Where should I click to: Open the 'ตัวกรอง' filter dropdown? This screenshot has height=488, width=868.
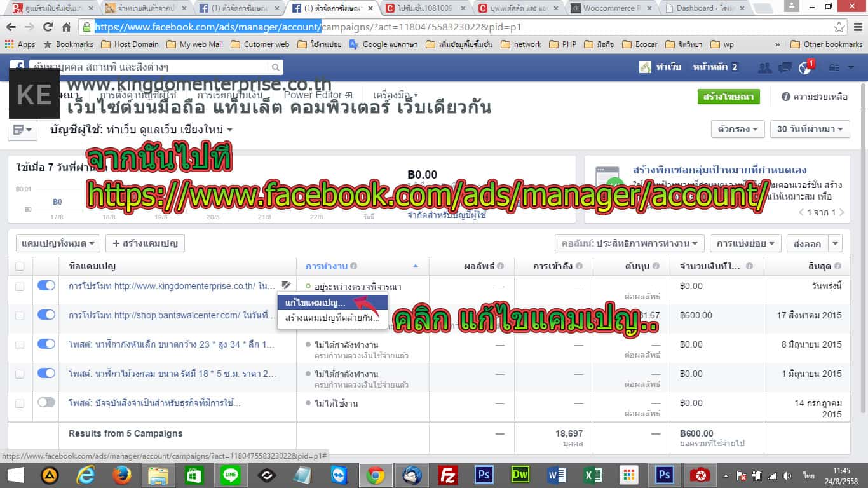737,129
